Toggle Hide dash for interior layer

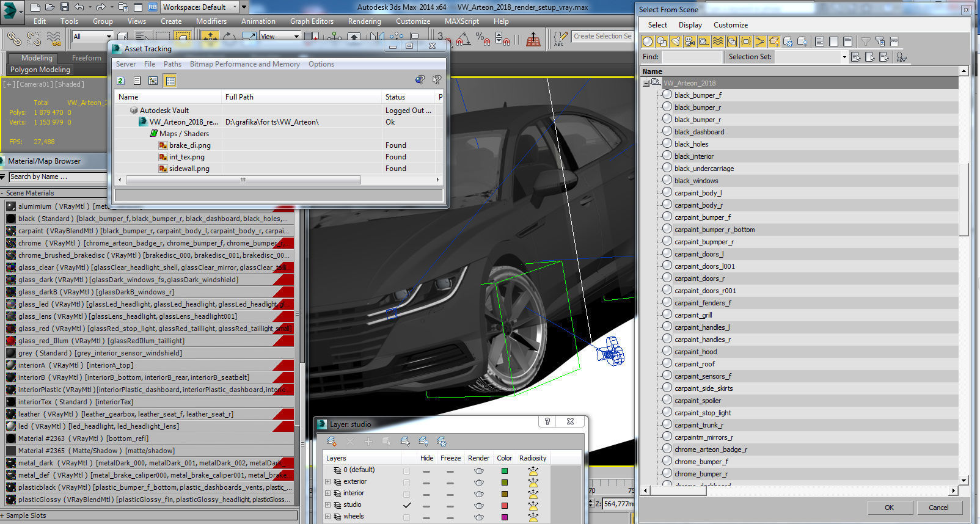pyautogui.click(x=426, y=494)
